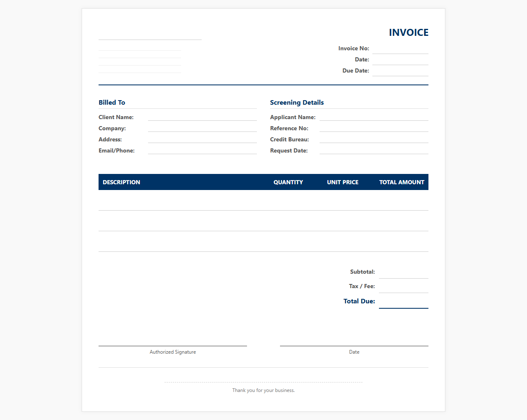This screenshot has height=420, width=527.
Task: Click the Applicant Name input field
Action: pyautogui.click(x=374, y=117)
